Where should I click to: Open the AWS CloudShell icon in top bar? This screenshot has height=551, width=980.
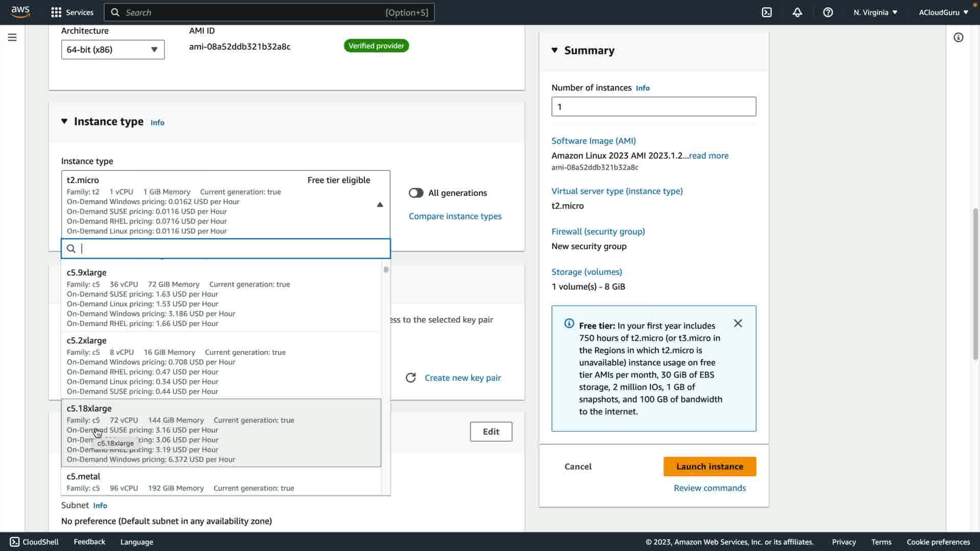(767, 12)
